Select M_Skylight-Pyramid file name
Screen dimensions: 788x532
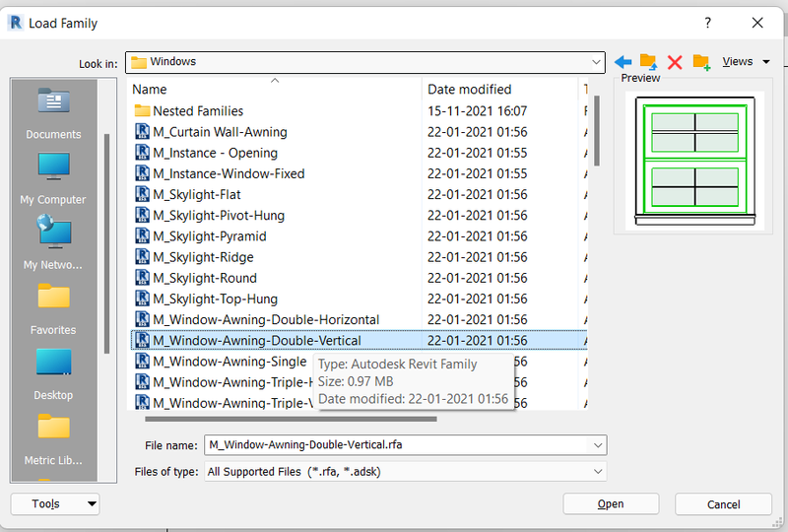[210, 235]
